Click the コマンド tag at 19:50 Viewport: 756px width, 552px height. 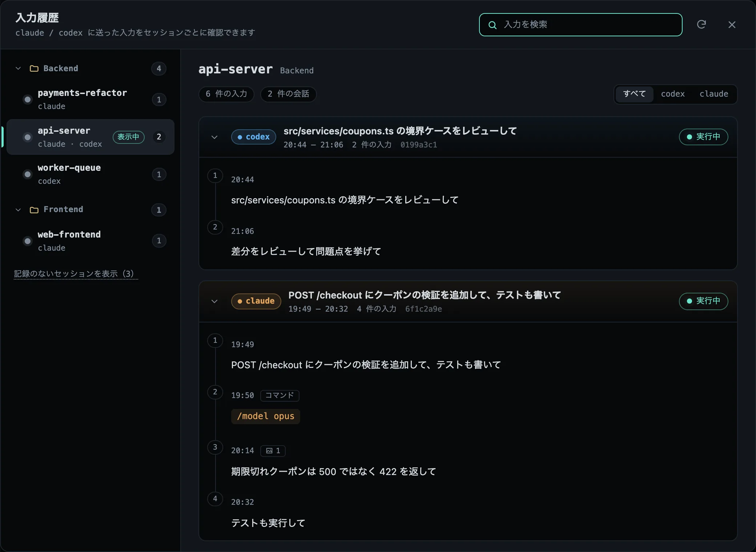(280, 395)
